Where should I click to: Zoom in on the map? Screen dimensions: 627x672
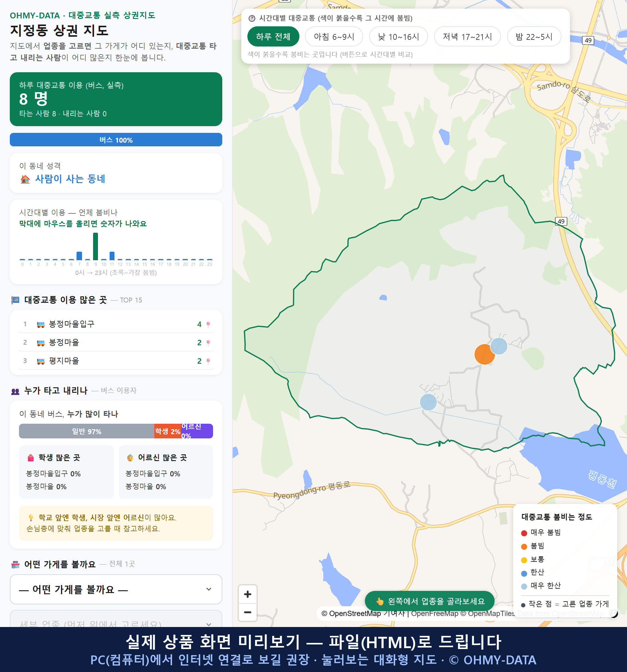pos(247,594)
